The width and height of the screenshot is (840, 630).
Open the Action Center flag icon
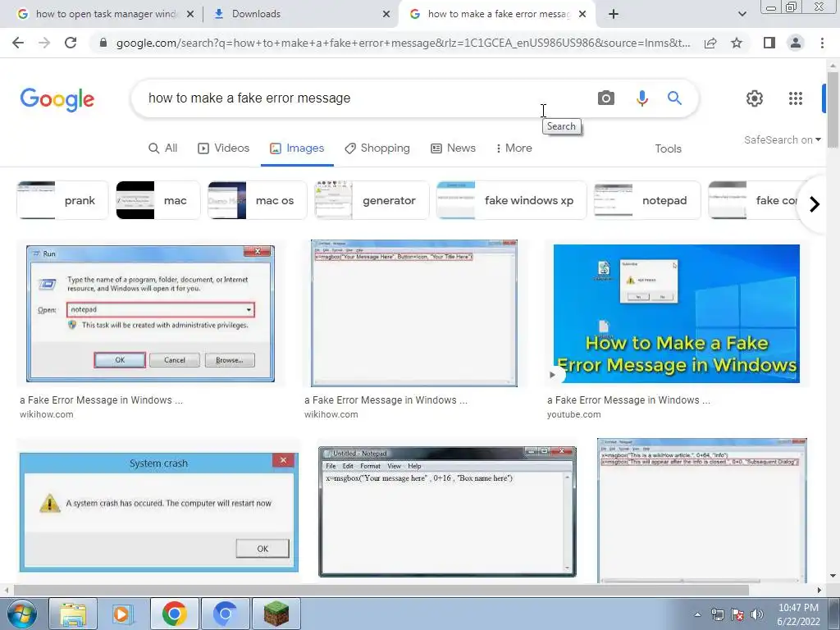[x=737, y=614]
